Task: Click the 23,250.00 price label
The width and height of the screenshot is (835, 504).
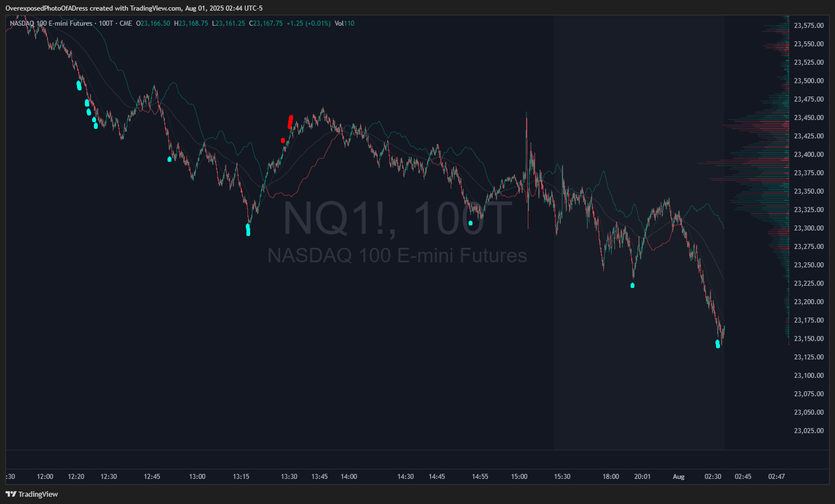Action: (809, 265)
